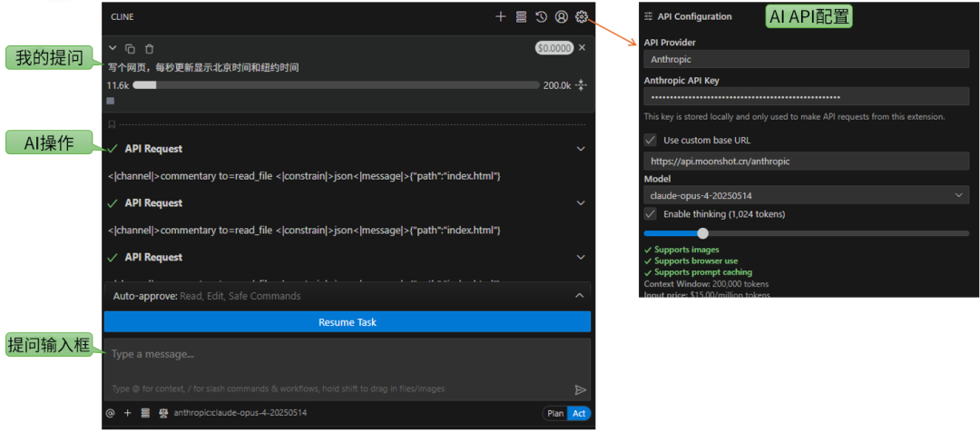Click anthropic:claude-opus-4-20250514 model label

coord(240,413)
